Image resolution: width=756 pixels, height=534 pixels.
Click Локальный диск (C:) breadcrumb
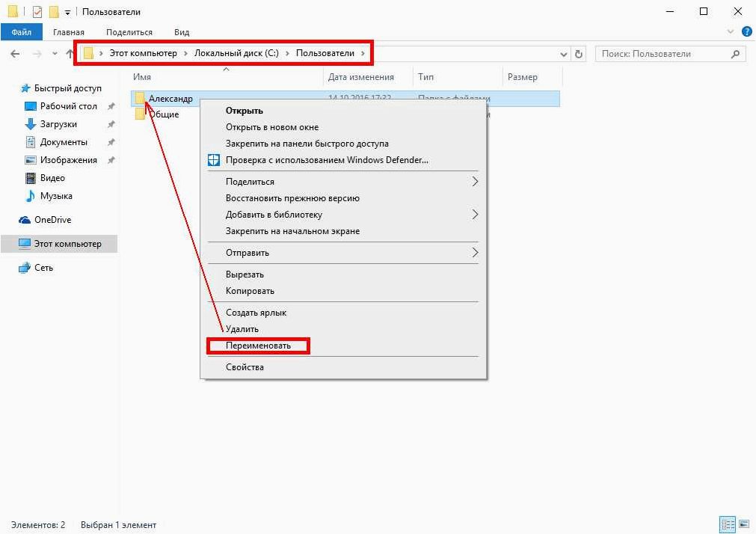pos(236,53)
